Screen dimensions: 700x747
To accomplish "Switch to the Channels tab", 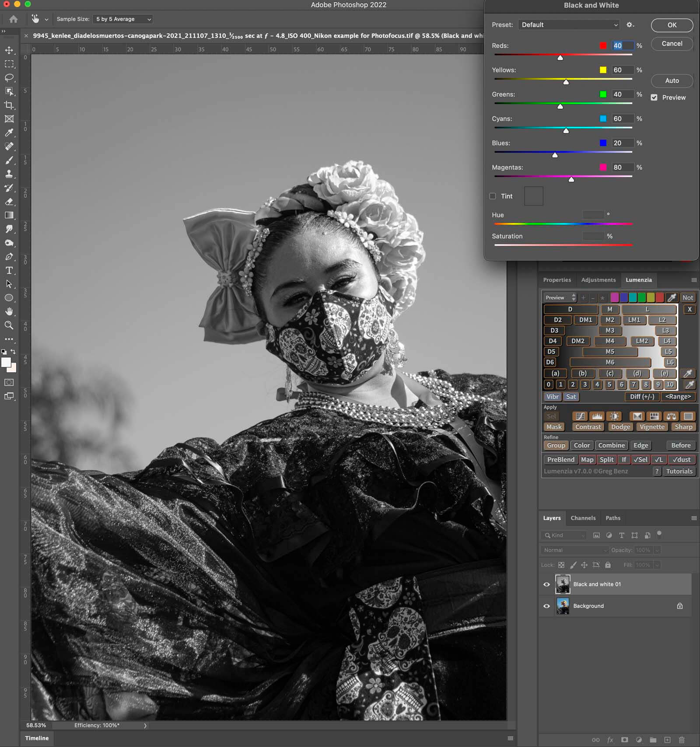I will click(583, 518).
